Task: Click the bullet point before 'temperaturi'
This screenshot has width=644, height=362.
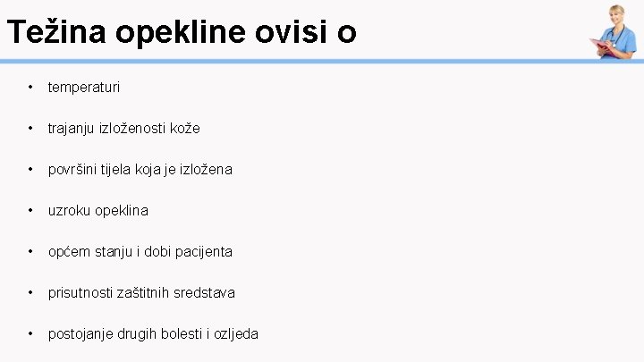Action: coord(31,88)
